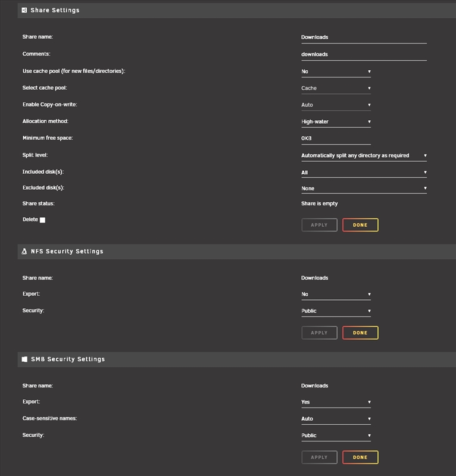Image resolution: width=456 pixels, height=476 pixels.
Task: Open the Use cache pool dropdown
Action: (x=336, y=71)
